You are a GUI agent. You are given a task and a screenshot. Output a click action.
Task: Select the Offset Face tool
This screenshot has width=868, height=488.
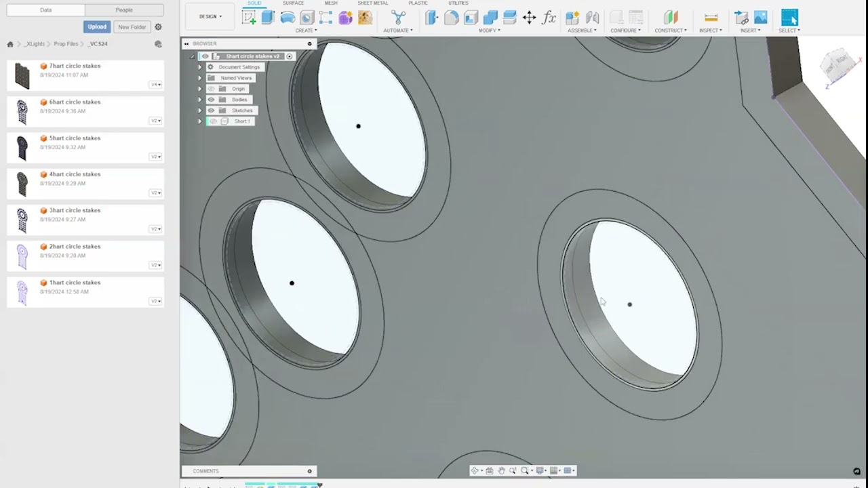pyautogui.click(x=510, y=18)
